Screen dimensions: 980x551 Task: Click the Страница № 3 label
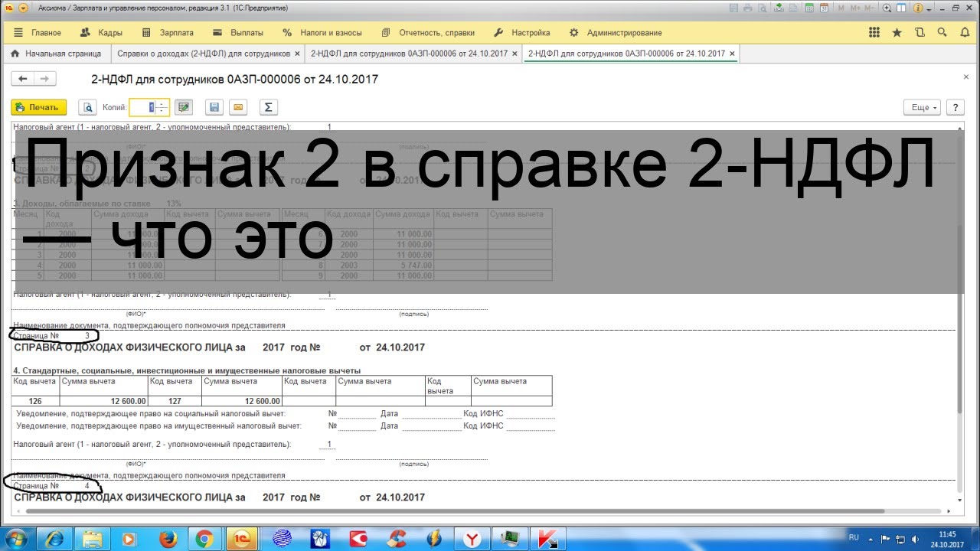[x=51, y=336]
